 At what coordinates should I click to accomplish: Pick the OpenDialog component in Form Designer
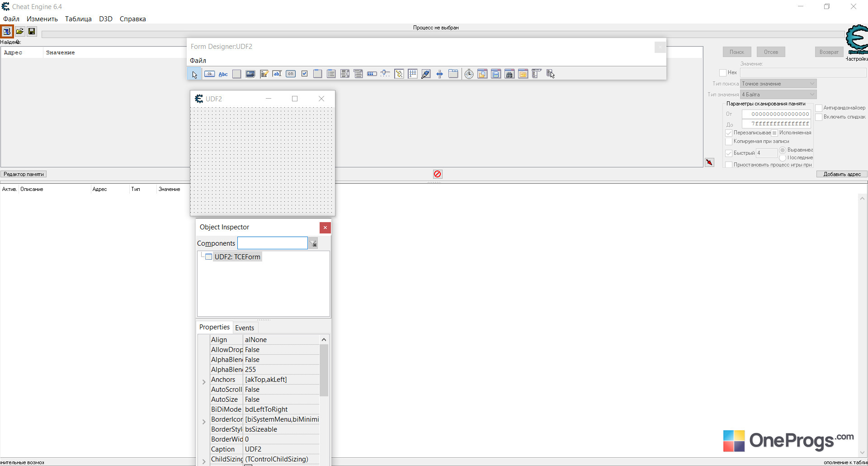[482, 74]
